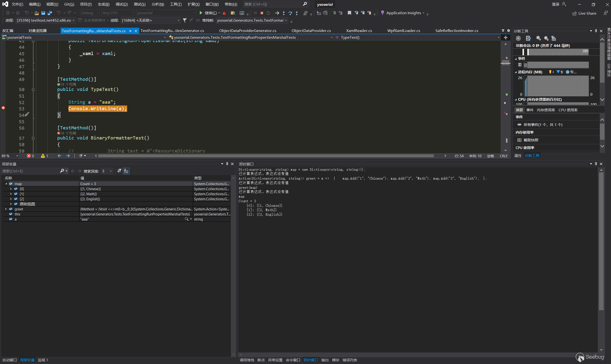This screenshot has height=364, width=611.
Task: Expand the greet variable node
Action: pyautogui.click(x=6, y=209)
